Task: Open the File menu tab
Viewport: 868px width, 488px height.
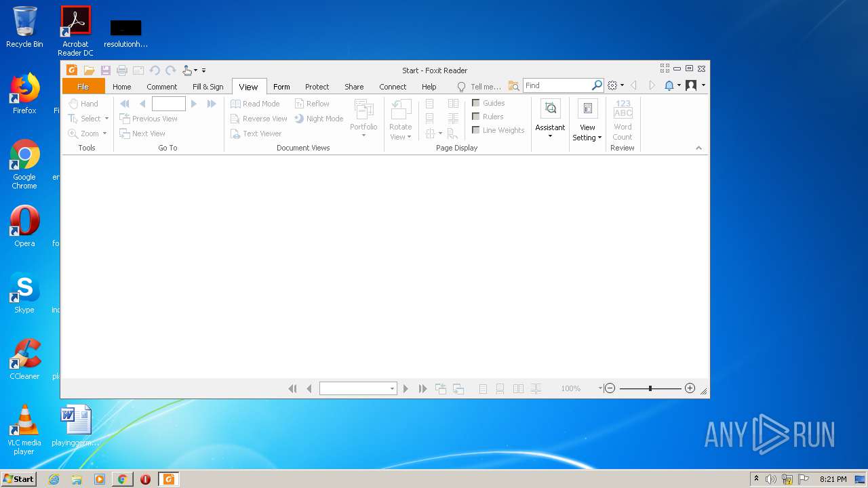Action: click(x=83, y=86)
